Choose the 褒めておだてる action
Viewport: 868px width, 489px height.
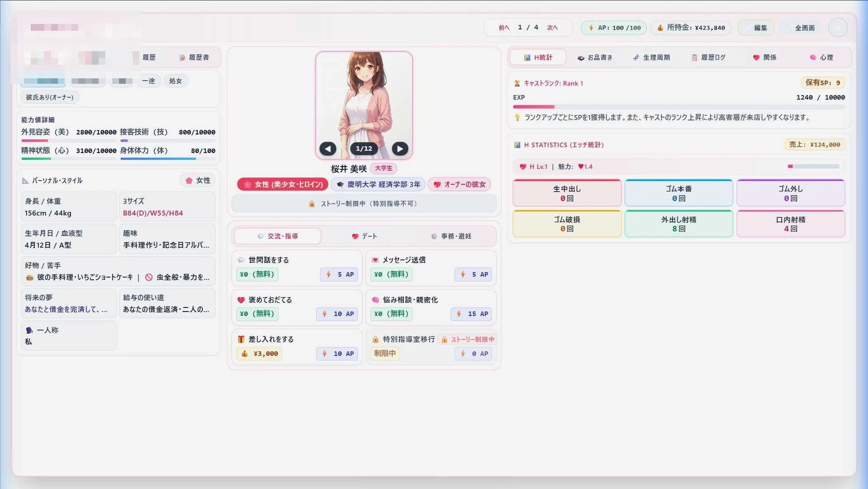pos(297,307)
